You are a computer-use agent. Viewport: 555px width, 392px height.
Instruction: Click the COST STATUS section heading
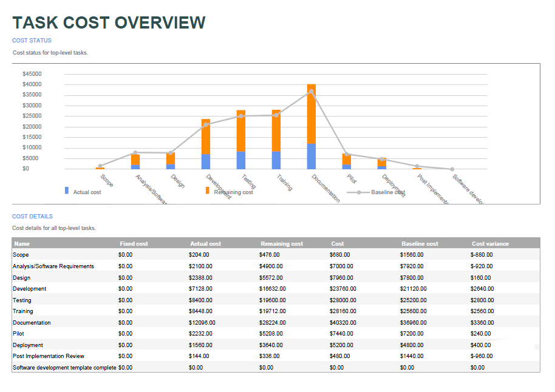pos(32,41)
